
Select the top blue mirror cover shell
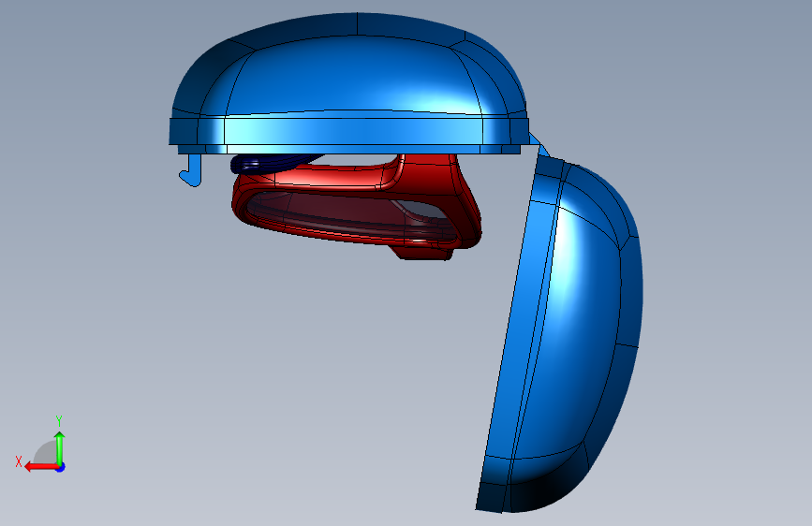tap(349, 85)
